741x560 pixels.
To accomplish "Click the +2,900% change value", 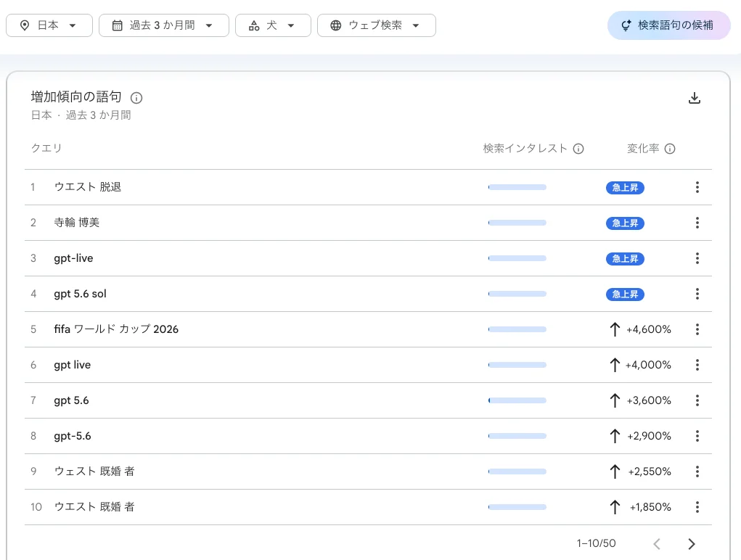I will (x=649, y=436).
